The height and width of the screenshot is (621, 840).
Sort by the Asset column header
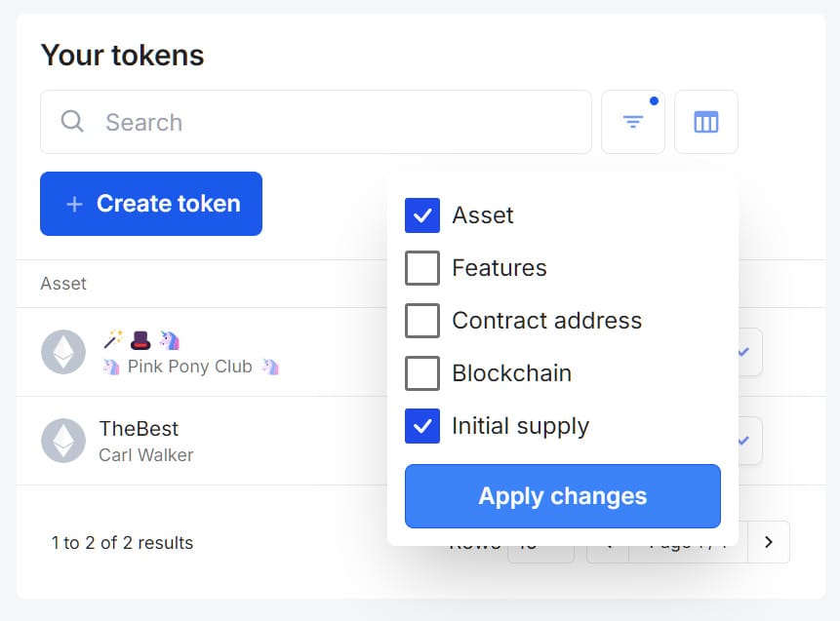62,284
